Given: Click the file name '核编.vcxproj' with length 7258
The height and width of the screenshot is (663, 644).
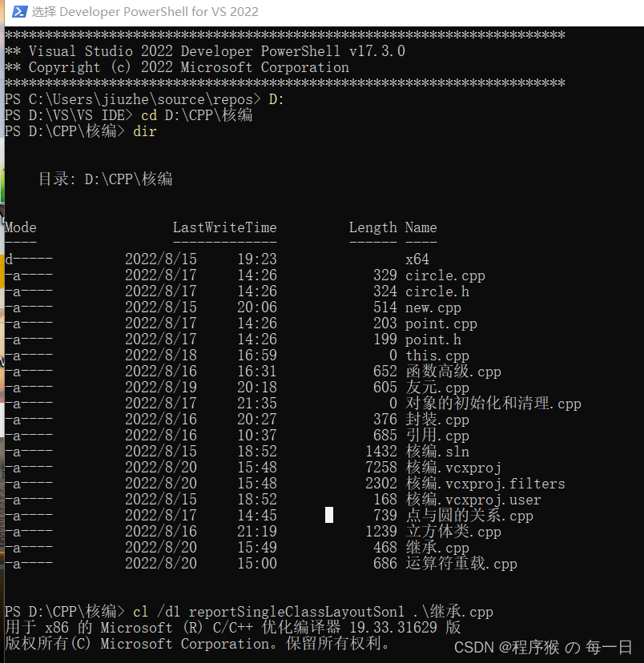Looking at the screenshot, I should click(x=453, y=468).
